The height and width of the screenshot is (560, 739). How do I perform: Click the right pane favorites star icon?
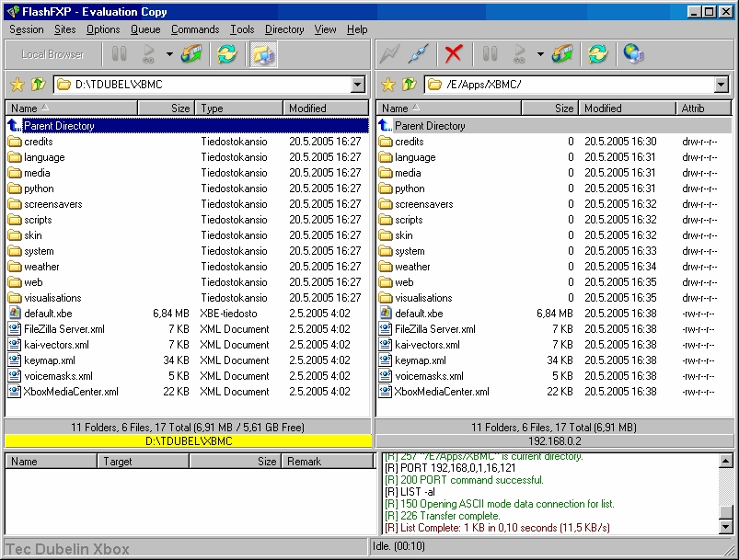(388, 85)
